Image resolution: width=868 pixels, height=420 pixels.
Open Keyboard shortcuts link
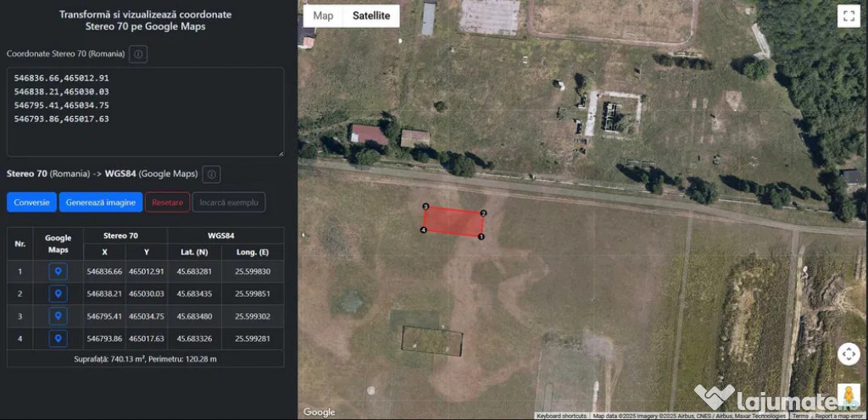click(x=562, y=416)
